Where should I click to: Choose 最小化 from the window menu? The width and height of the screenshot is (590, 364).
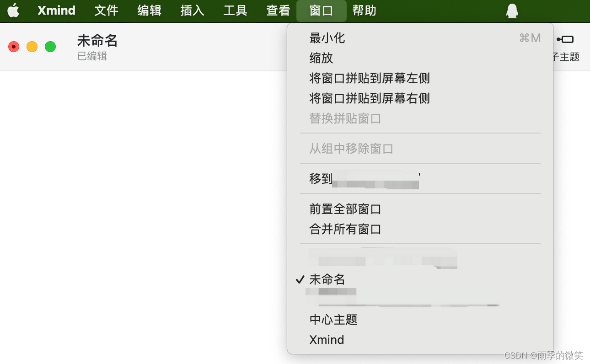click(420, 38)
